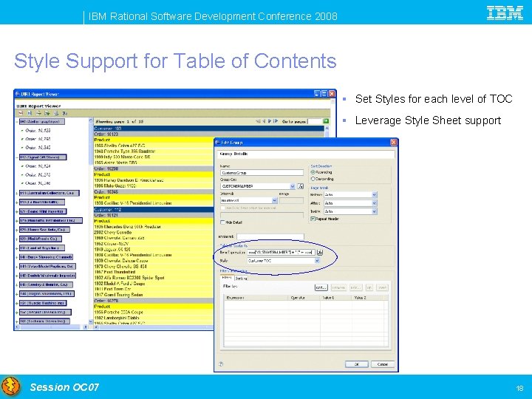Click the export data icon in viewer toolbar

tap(38, 113)
